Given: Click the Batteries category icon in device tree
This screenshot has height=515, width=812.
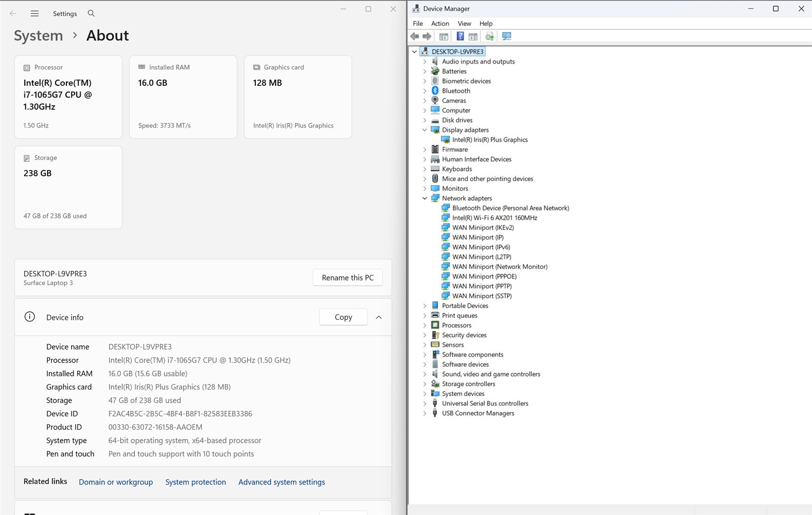Looking at the screenshot, I should [435, 71].
